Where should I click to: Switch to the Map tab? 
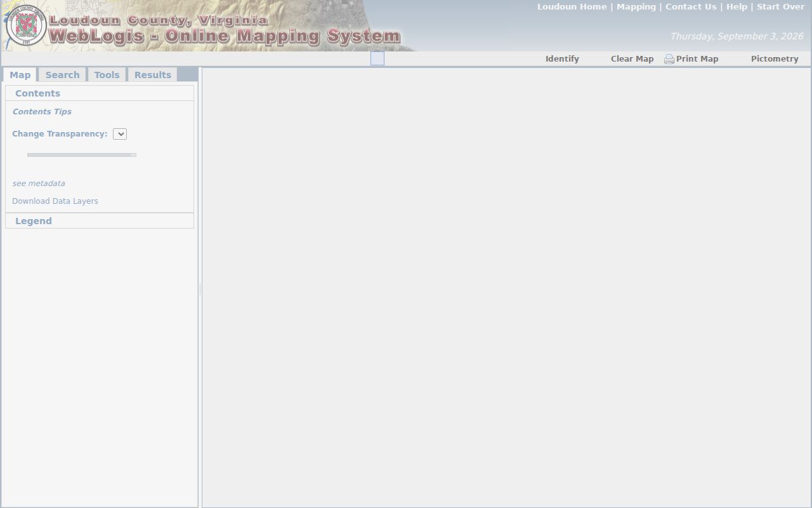(x=20, y=75)
